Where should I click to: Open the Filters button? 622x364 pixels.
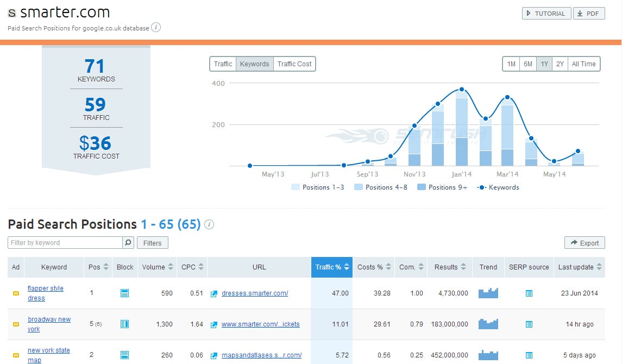[152, 243]
